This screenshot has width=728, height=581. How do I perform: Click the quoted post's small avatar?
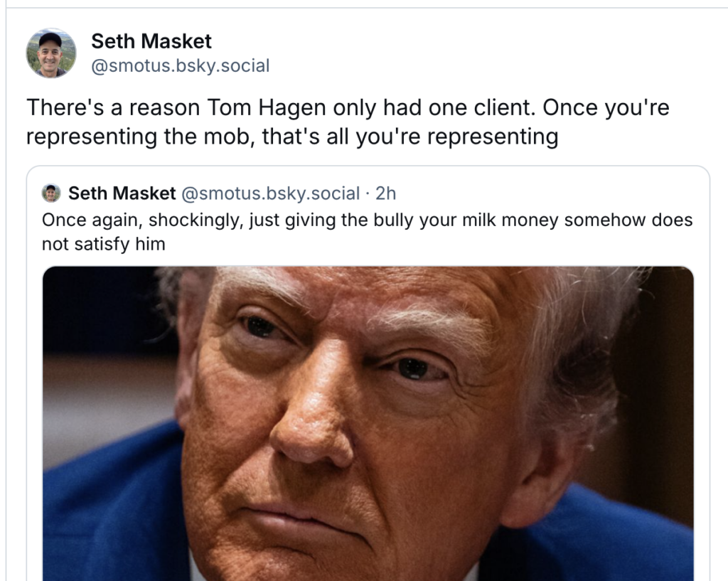[x=49, y=193]
